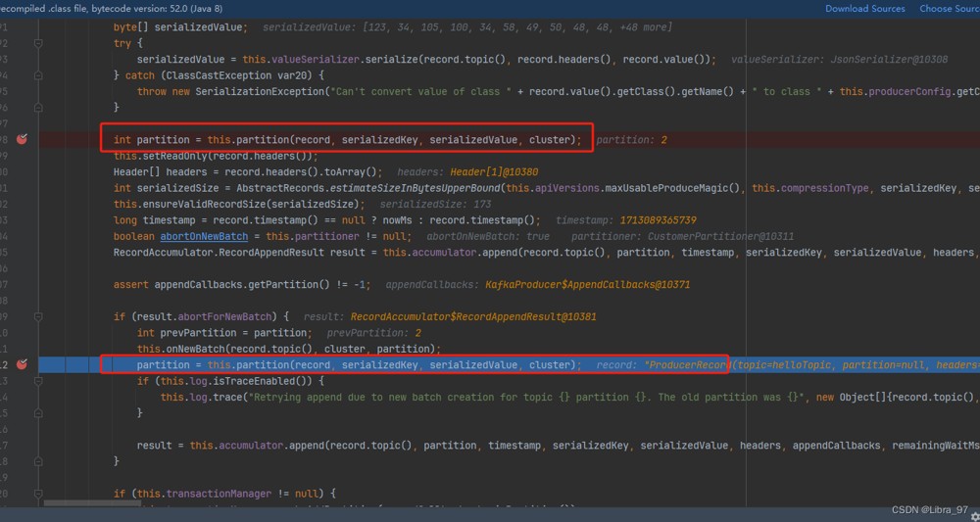The height and width of the screenshot is (522, 980).
Task: Click the decompiled .class file bytecode version banner
Action: (x=112, y=9)
